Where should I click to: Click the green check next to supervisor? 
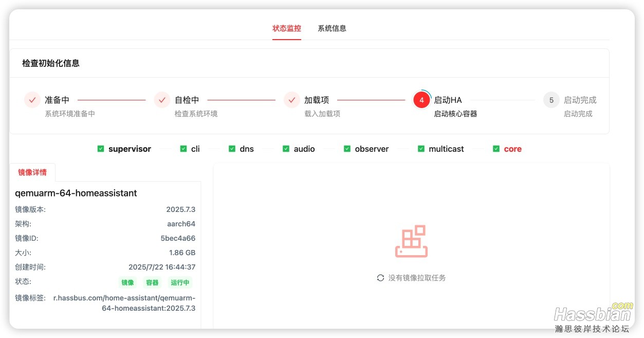[x=101, y=149]
